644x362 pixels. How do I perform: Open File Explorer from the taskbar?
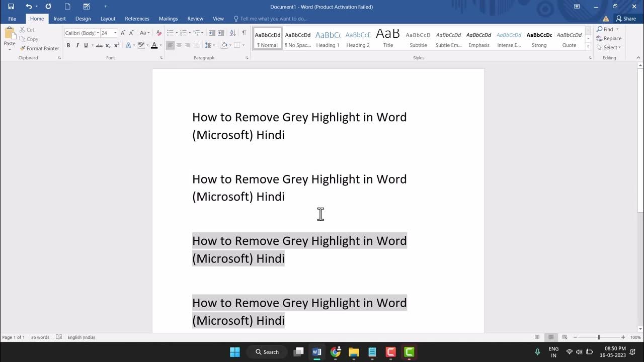(x=354, y=352)
